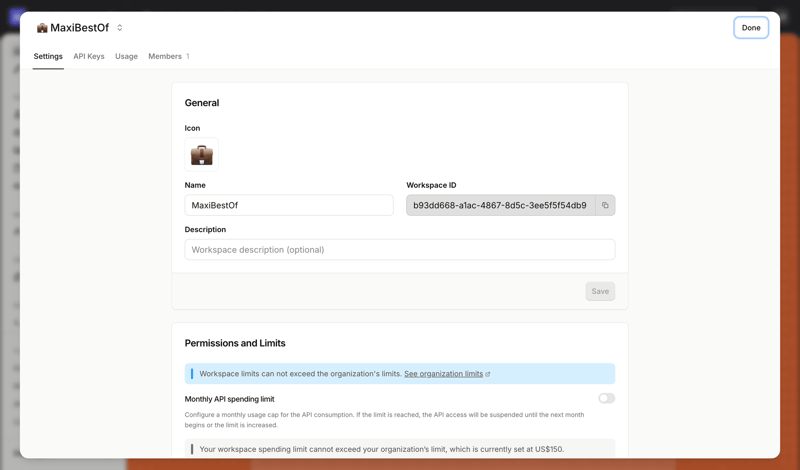Copy the Workspace ID using the copy icon
The width and height of the screenshot is (800, 470).
click(x=605, y=206)
